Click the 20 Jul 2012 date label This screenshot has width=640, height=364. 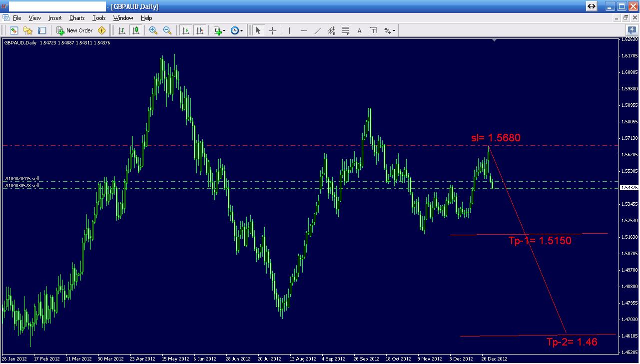pyautogui.click(x=270, y=359)
